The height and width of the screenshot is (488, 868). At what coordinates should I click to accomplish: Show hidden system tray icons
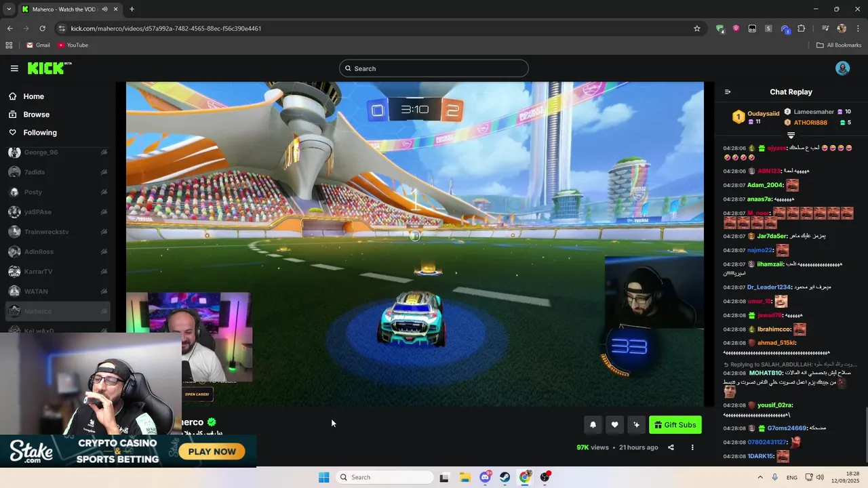pos(759,477)
